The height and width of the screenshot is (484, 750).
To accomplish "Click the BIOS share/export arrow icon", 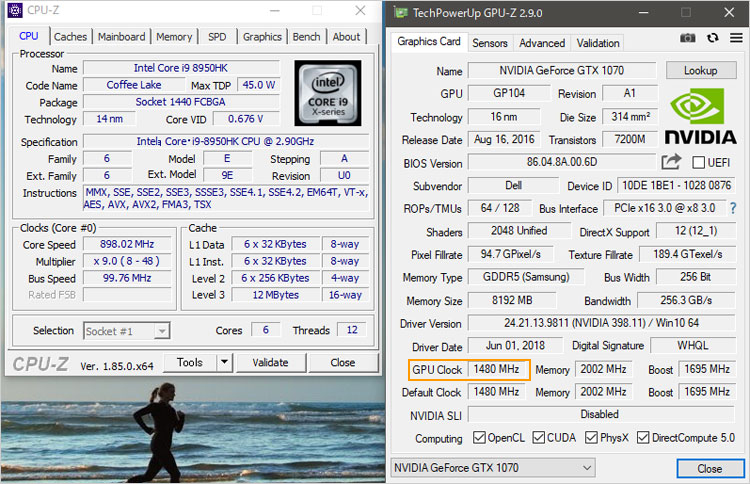I will coord(671,162).
